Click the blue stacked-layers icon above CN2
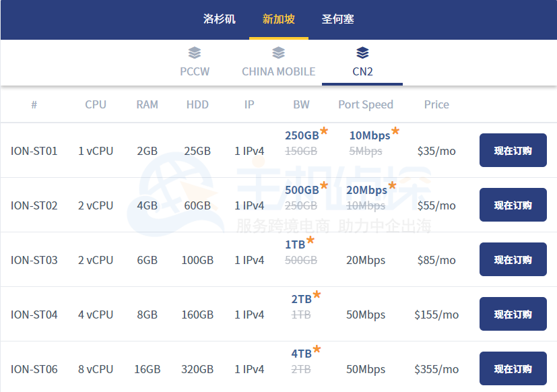 [362, 53]
